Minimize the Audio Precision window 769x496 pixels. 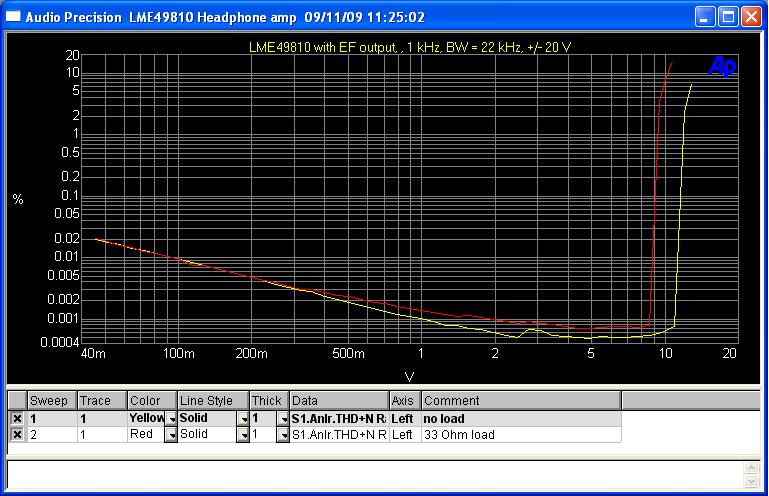click(705, 17)
